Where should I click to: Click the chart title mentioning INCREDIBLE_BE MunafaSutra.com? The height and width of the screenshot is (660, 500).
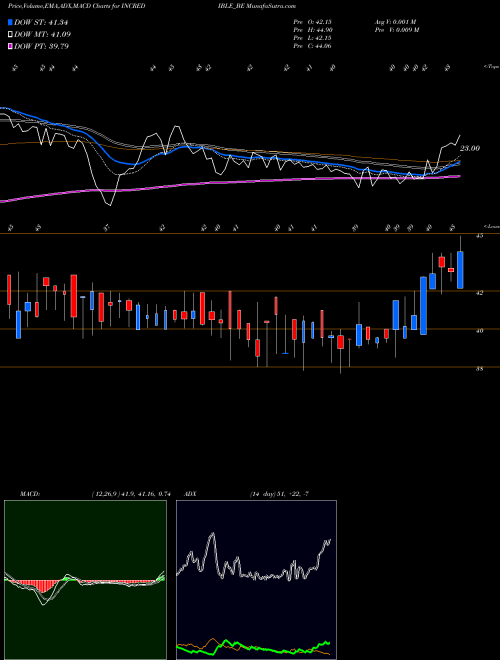pyautogui.click(x=152, y=6)
